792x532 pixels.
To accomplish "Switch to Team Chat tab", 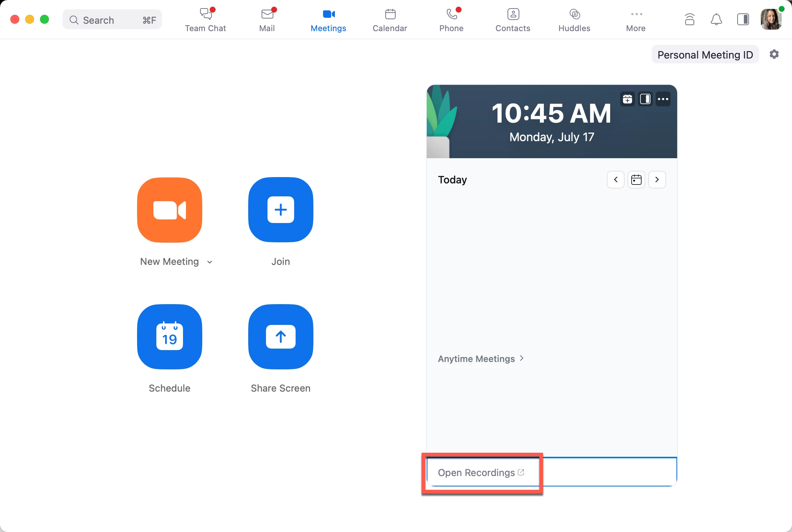I will (x=205, y=20).
